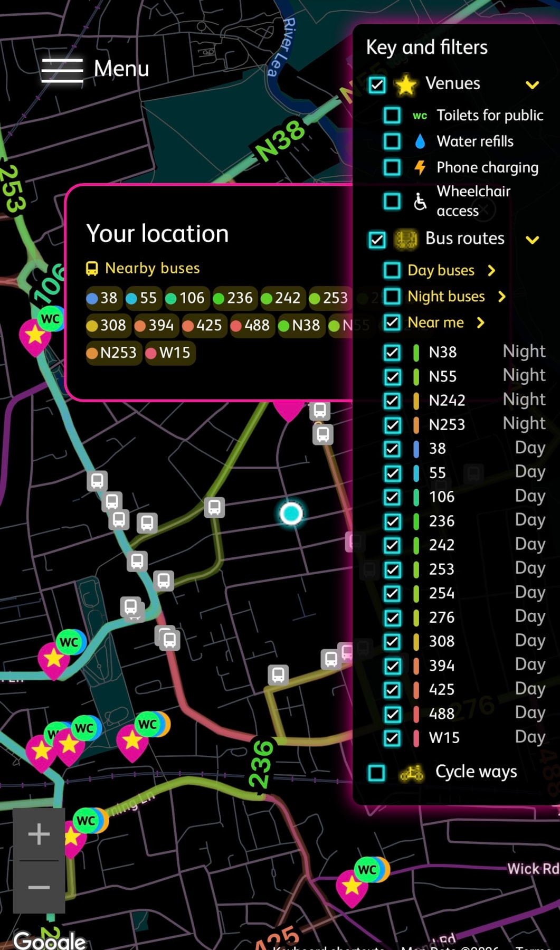This screenshot has width=560, height=950.
Task: Enable Phone charging checkbox
Action: pos(392,167)
